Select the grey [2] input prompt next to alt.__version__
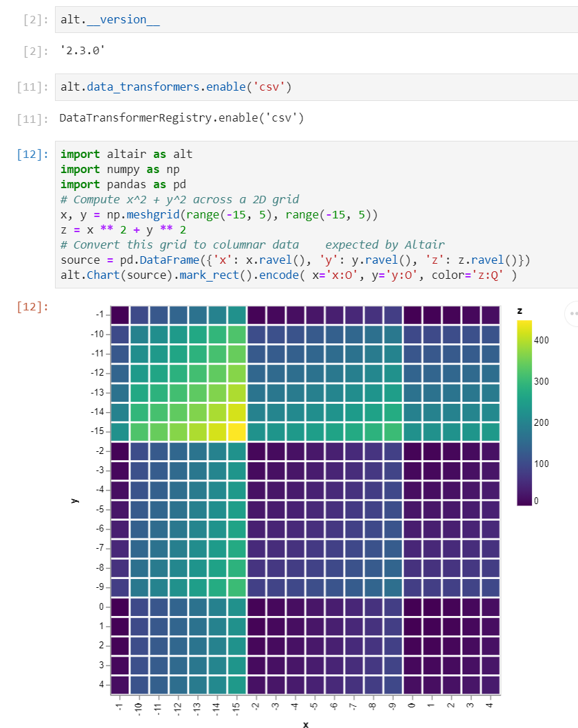This screenshot has height=728, width=578. point(36,19)
